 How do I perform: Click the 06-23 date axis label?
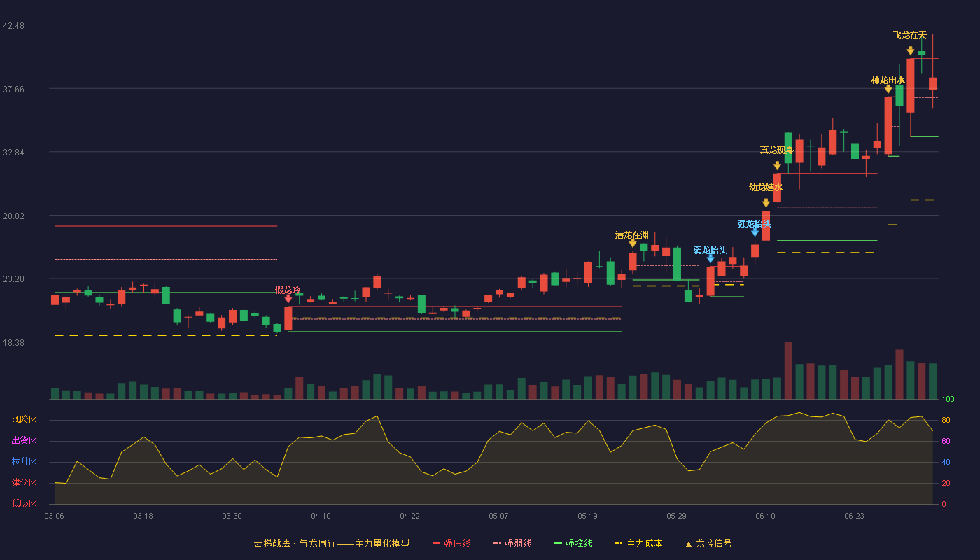854,516
